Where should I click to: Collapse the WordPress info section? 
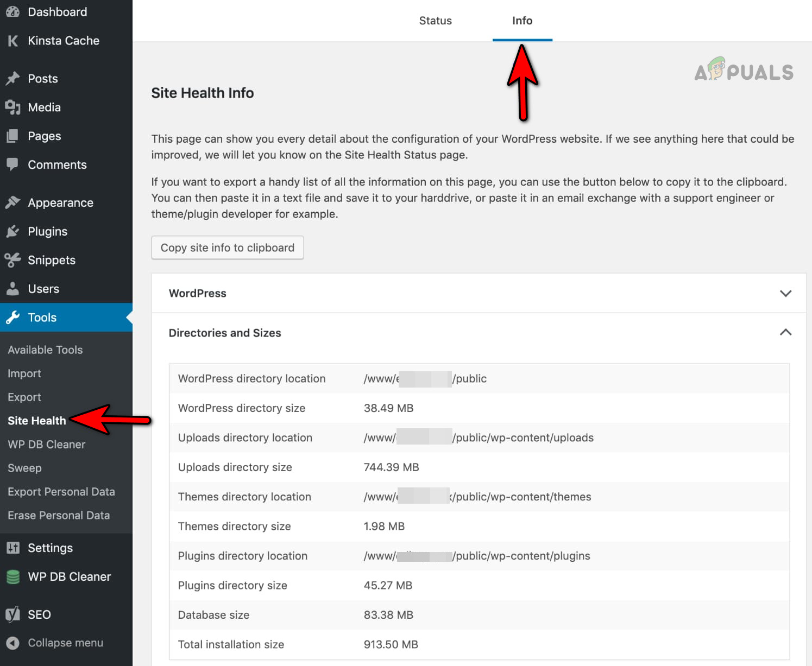[785, 293]
